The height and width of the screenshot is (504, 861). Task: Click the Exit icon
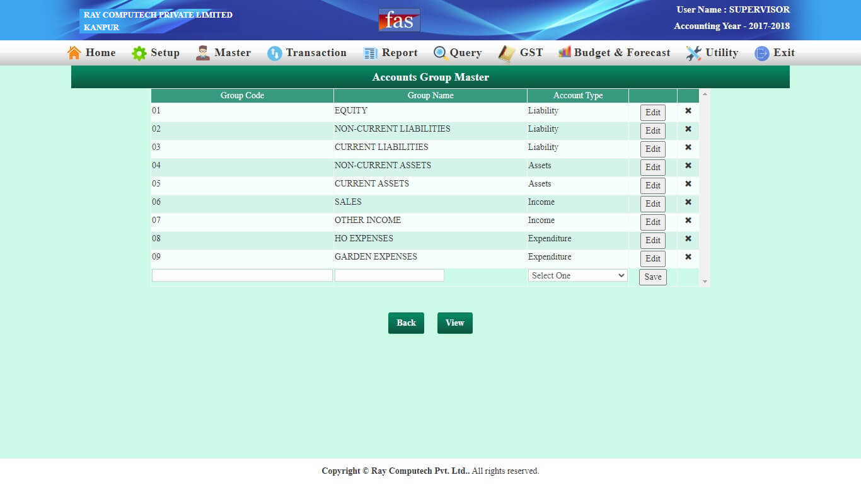click(x=761, y=54)
